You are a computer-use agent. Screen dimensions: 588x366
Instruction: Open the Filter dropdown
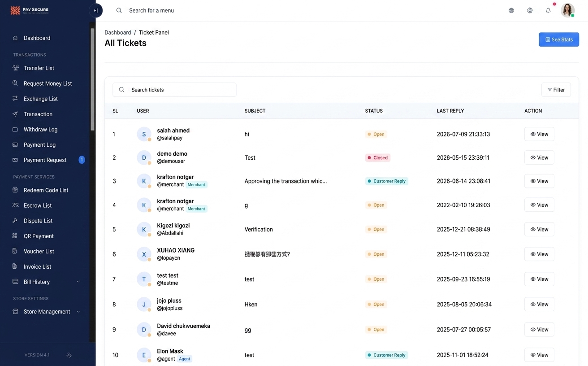[556, 90]
